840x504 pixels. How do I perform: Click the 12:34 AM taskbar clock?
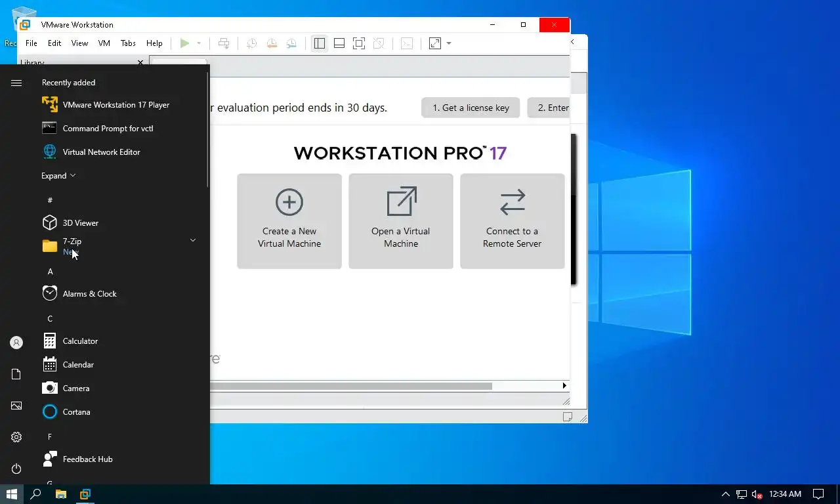coord(785,494)
